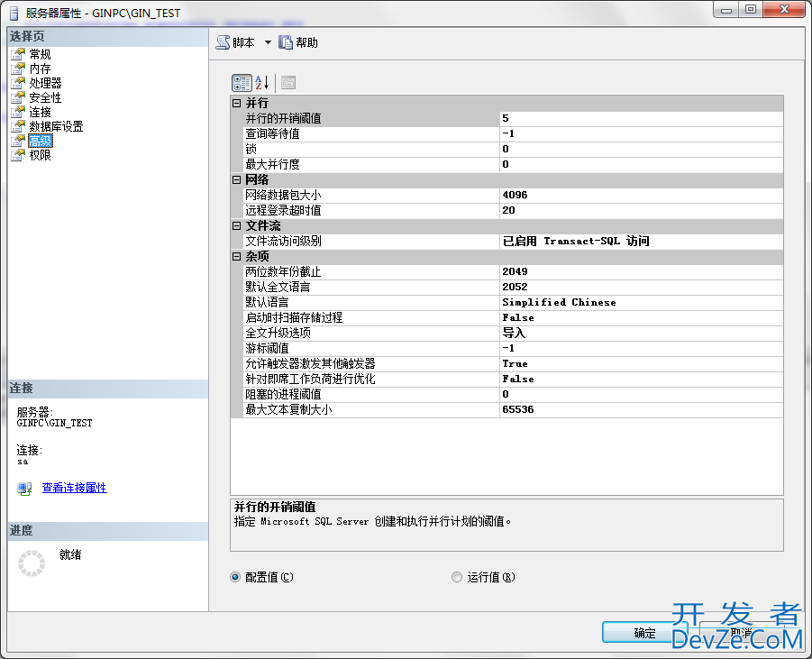Minimize the server properties window
Image resolution: width=812 pixels, height=659 pixels.
tap(726, 10)
